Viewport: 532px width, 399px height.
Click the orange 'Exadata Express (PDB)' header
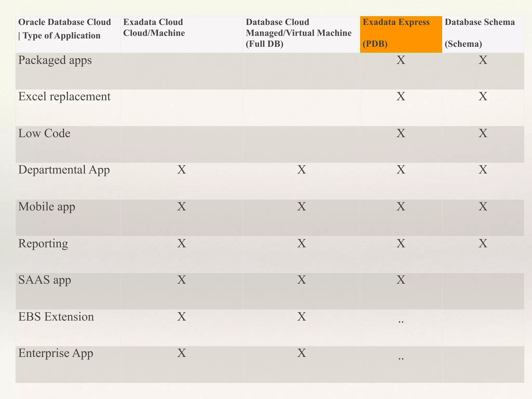401,34
